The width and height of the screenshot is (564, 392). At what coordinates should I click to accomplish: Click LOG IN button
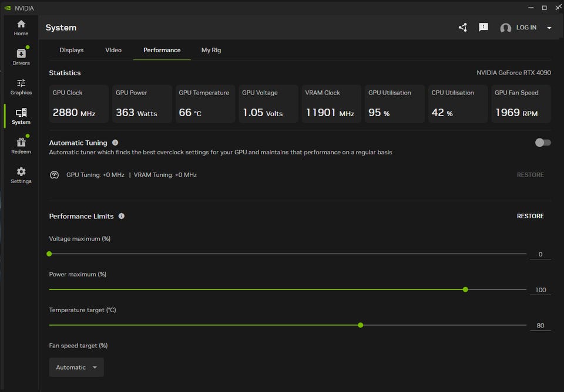(526, 28)
